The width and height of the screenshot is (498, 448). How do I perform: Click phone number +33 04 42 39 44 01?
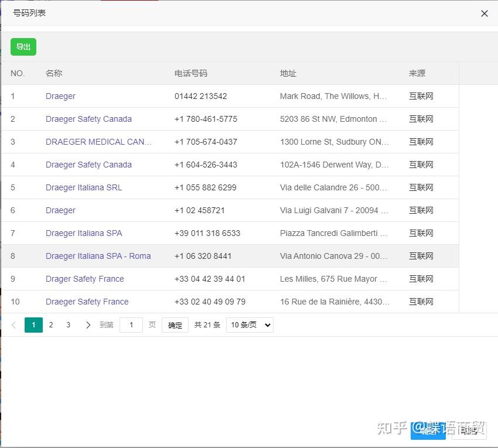(x=210, y=279)
